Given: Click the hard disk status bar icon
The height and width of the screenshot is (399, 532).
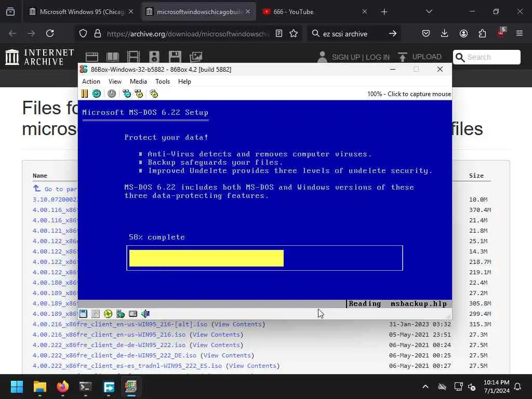Looking at the screenshot, I should coord(133,314).
